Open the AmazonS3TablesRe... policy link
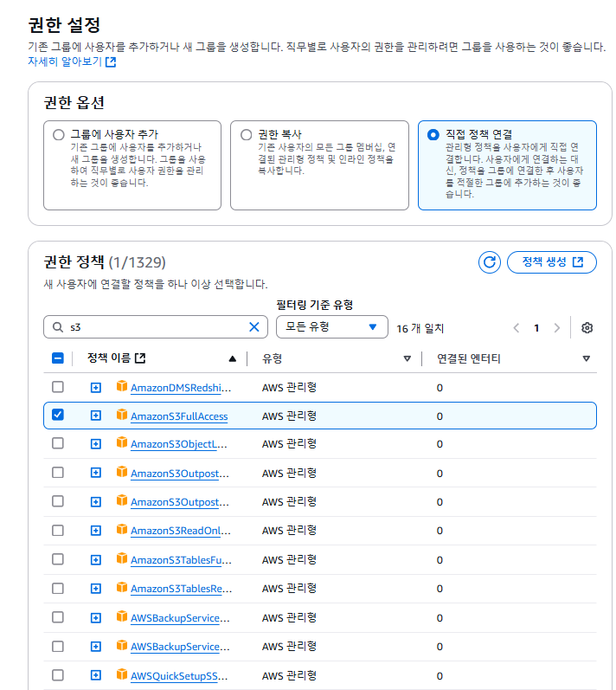616x690 pixels. coord(181,589)
